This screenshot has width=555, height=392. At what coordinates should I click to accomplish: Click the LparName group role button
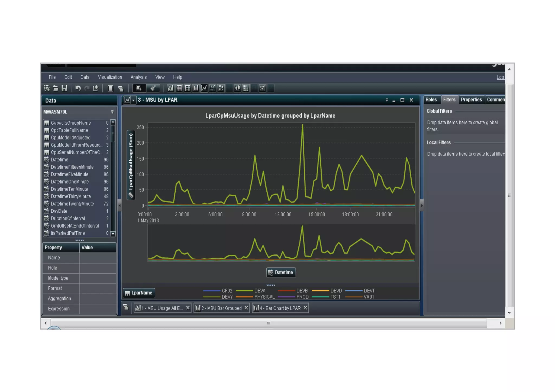tap(139, 293)
